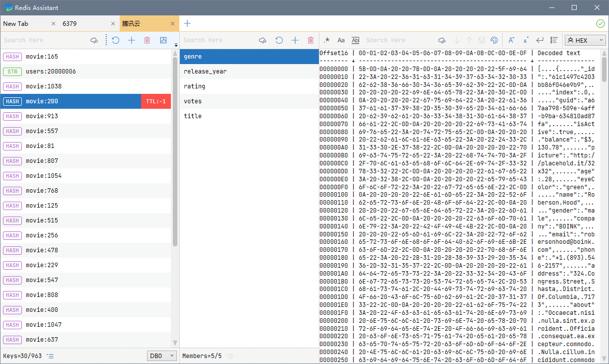Focus the value Search Here field
Image resolution: width=609 pixels, height=364 pixels.
coord(400,40)
